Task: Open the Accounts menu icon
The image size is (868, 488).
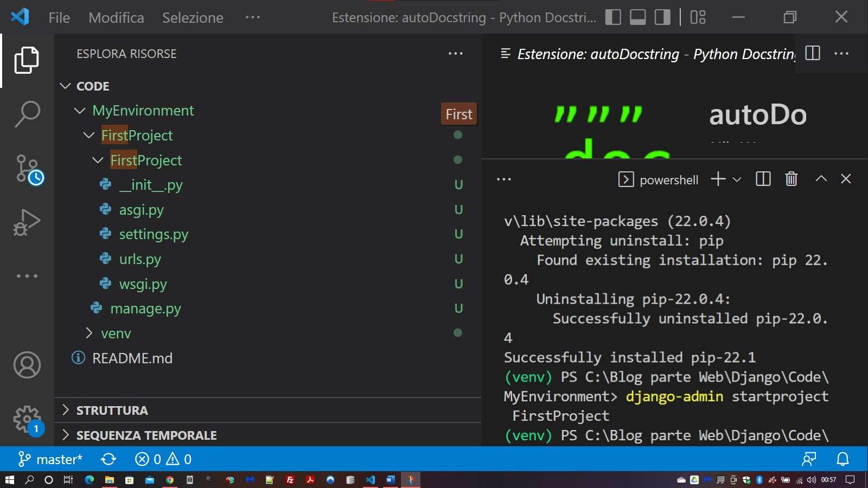Action: 27,365
